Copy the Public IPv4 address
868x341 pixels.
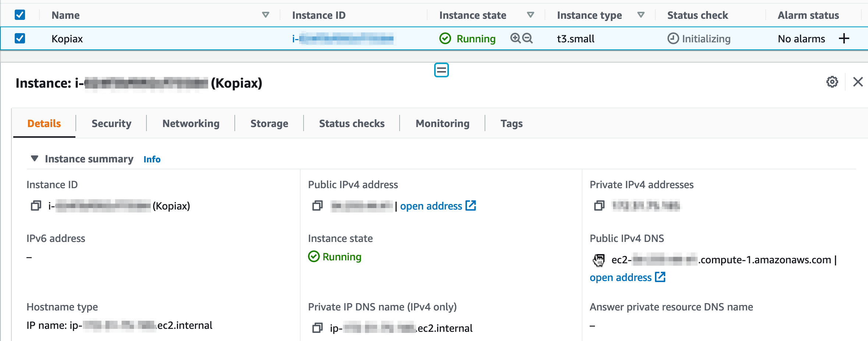(317, 205)
